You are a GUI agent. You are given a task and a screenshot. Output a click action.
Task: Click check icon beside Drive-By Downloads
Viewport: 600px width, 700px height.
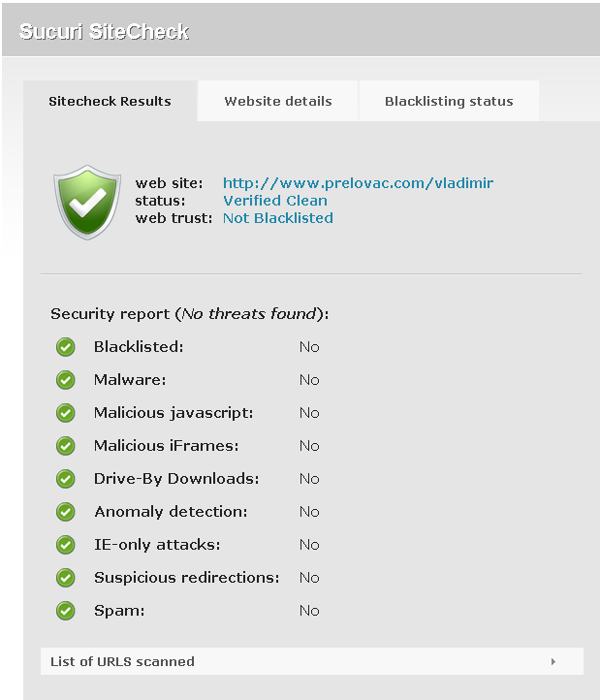[x=66, y=479]
